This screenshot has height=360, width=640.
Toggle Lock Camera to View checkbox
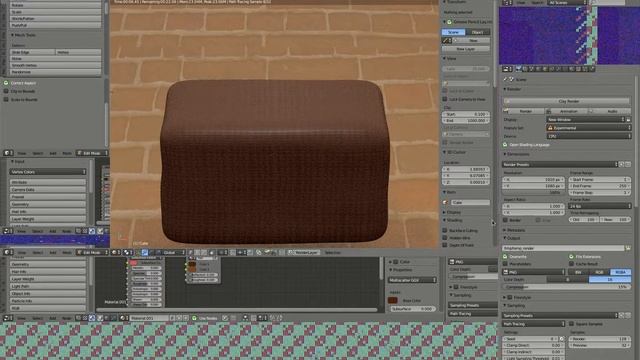[x=445, y=99]
